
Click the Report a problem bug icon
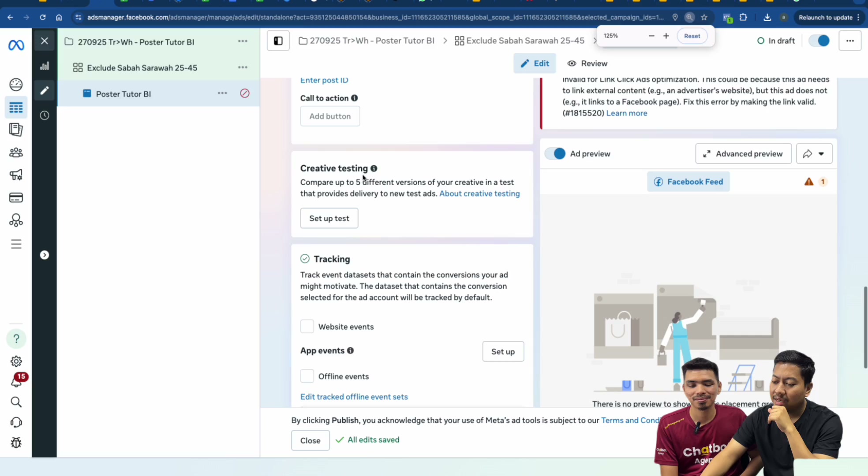pos(16,443)
